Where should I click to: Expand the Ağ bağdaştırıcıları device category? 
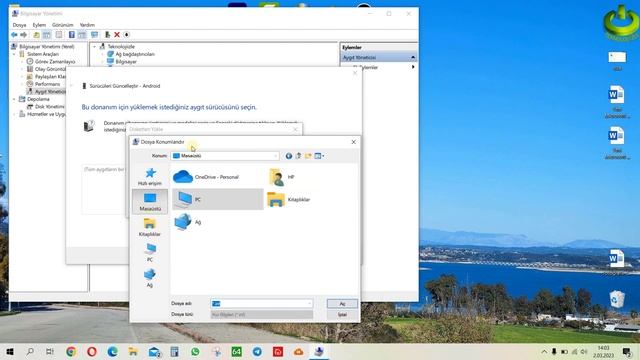click(x=102, y=54)
